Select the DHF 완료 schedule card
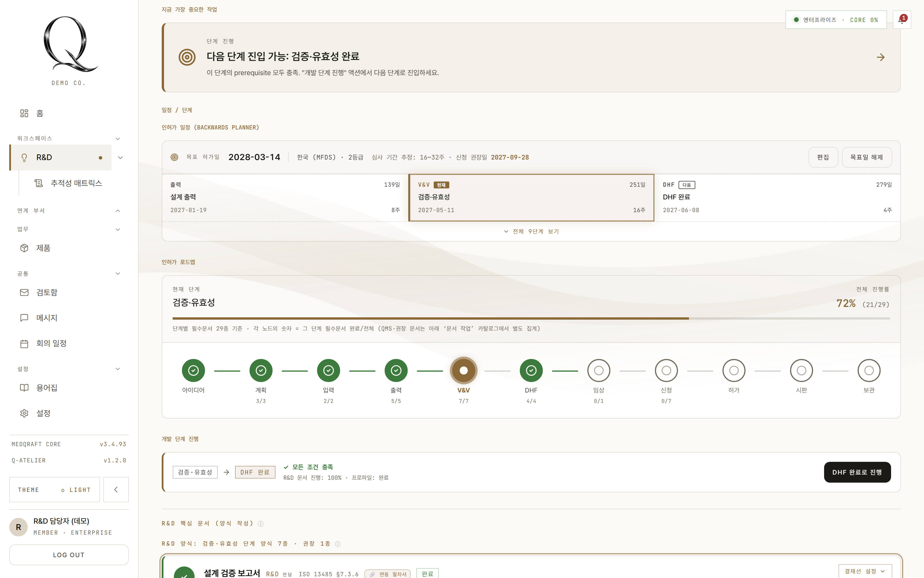Image resolution: width=924 pixels, height=578 pixels. click(x=777, y=198)
